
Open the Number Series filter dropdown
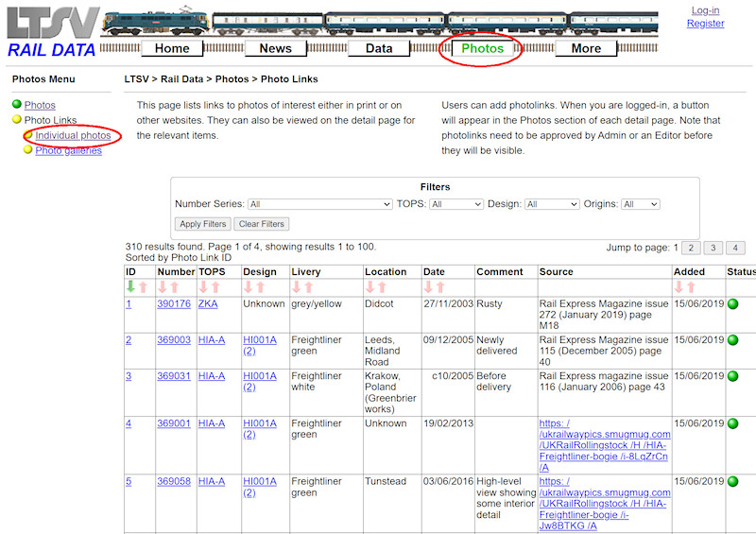pyautogui.click(x=319, y=204)
